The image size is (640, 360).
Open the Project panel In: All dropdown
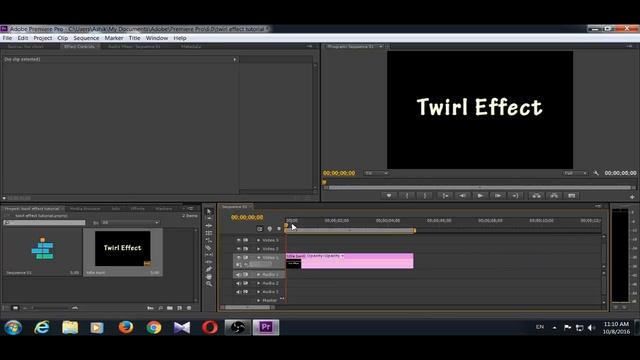pos(130,222)
